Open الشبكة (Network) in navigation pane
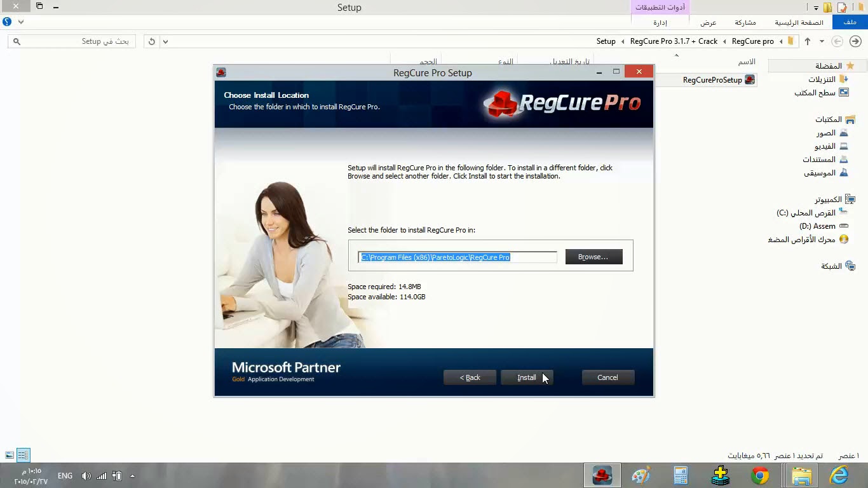 coord(838,266)
